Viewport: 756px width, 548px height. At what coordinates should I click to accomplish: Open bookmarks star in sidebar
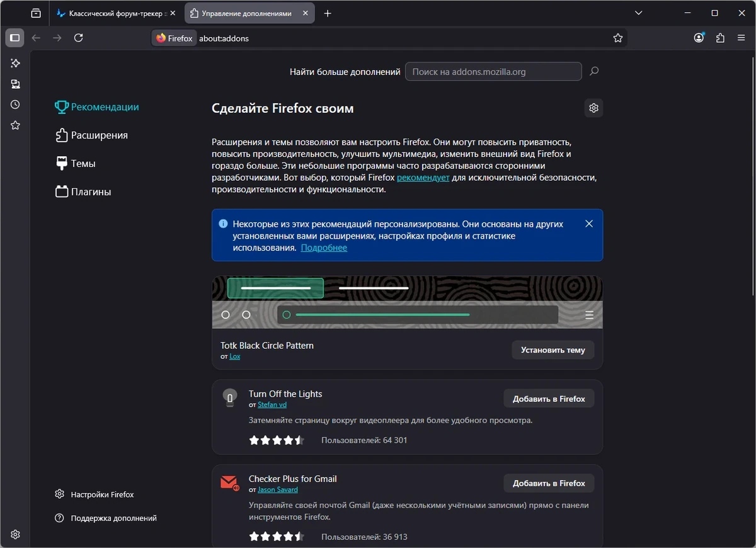tap(15, 125)
